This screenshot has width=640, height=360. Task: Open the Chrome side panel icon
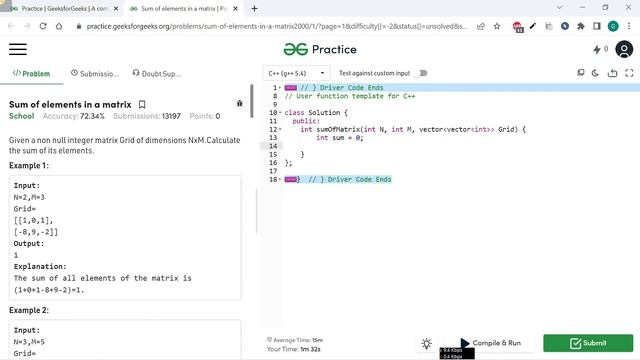point(596,26)
